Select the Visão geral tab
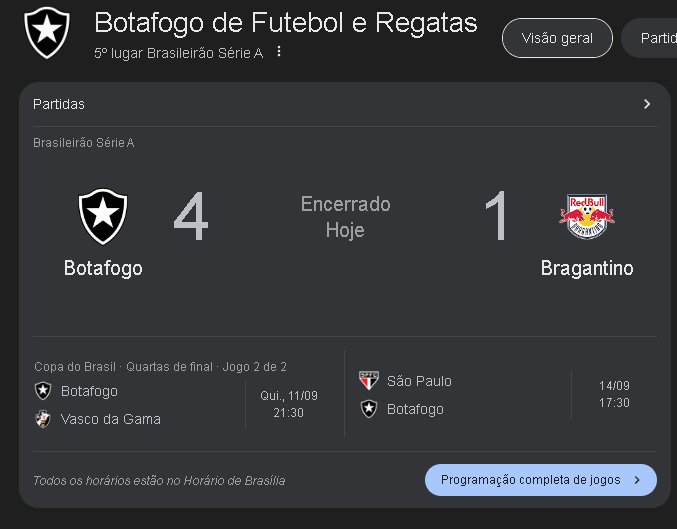 (x=557, y=38)
